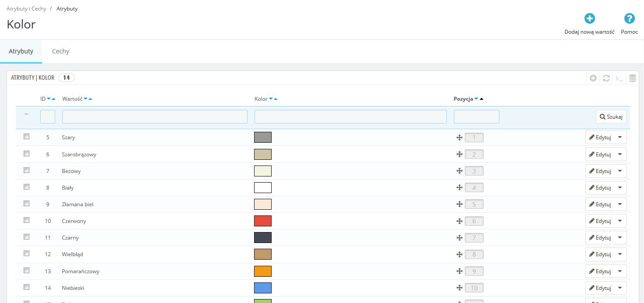Click the move handle for the Szary row
644x303 pixels.
click(x=460, y=137)
